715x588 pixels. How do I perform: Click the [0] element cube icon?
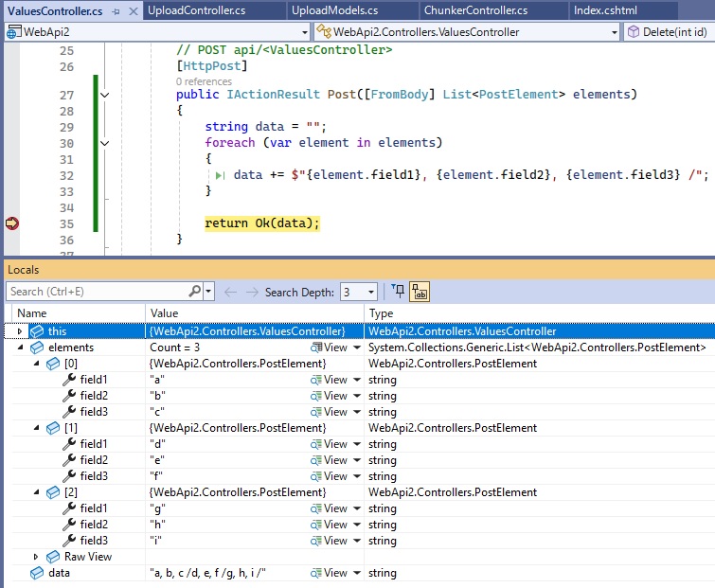(x=53, y=364)
